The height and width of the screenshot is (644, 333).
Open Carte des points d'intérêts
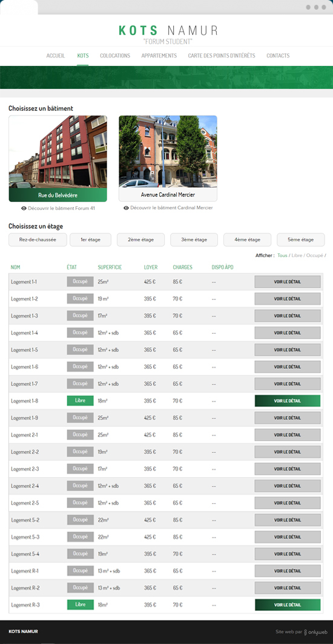(222, 56)
